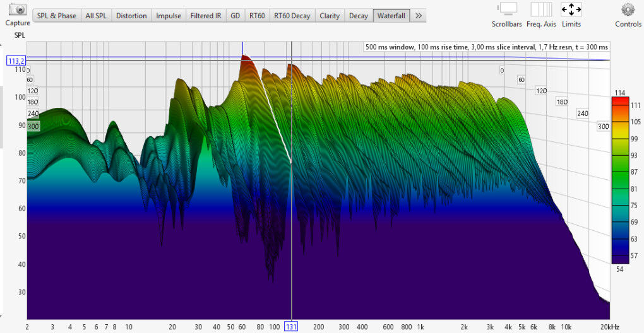This screenshot has width=644, height=333.
Task: Click the 54 bottom color scale value
Action: pyautogui.click(x=620, y=269)
